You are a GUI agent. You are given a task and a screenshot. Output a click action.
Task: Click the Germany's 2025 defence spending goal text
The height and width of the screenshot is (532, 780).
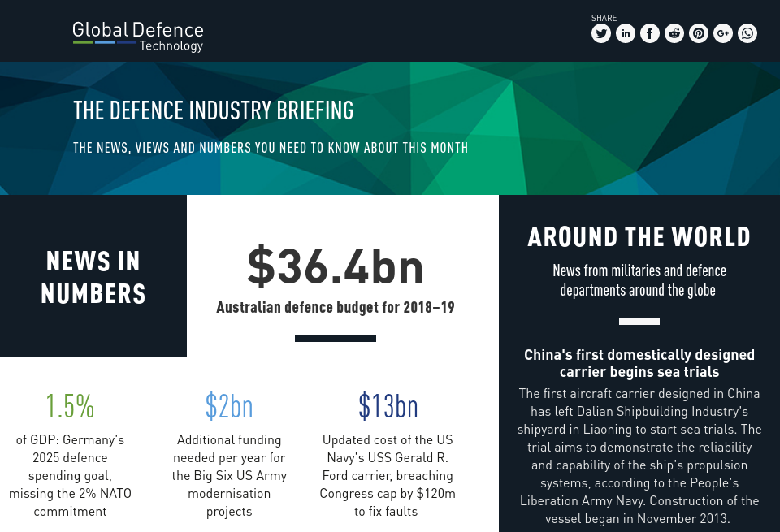[x=70, y=475]
